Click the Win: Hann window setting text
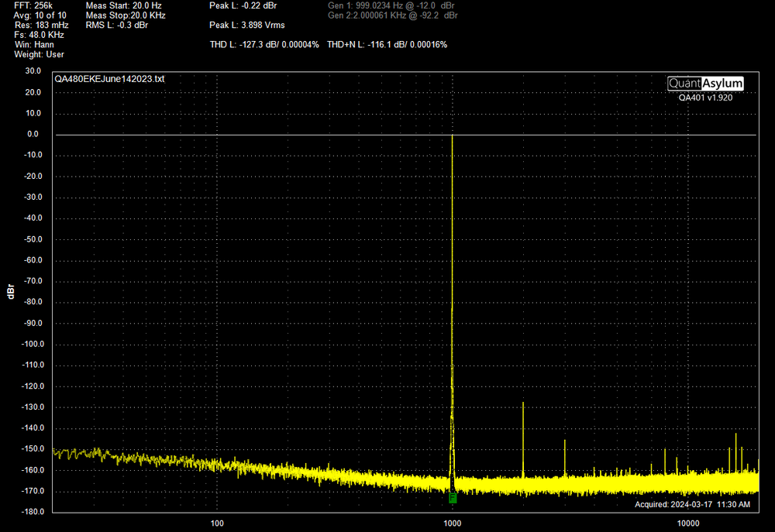Viewport: 775px width, 532px height. pos(34,45)
